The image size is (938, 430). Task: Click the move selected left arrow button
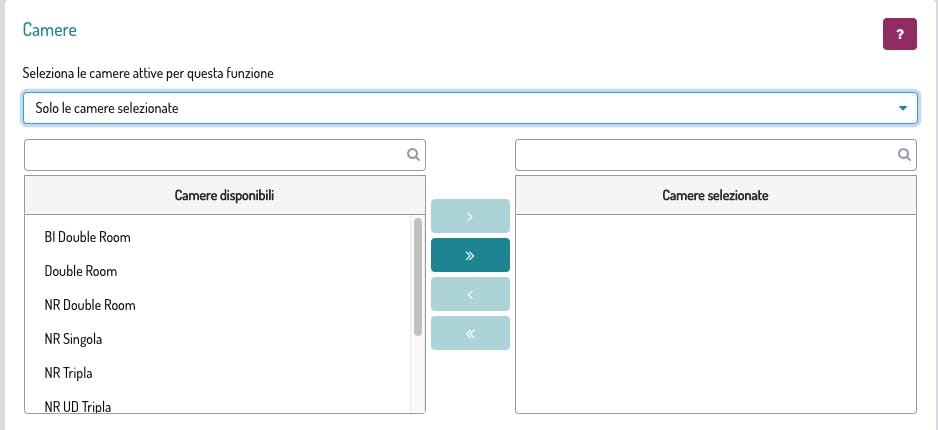pos(470,294)
